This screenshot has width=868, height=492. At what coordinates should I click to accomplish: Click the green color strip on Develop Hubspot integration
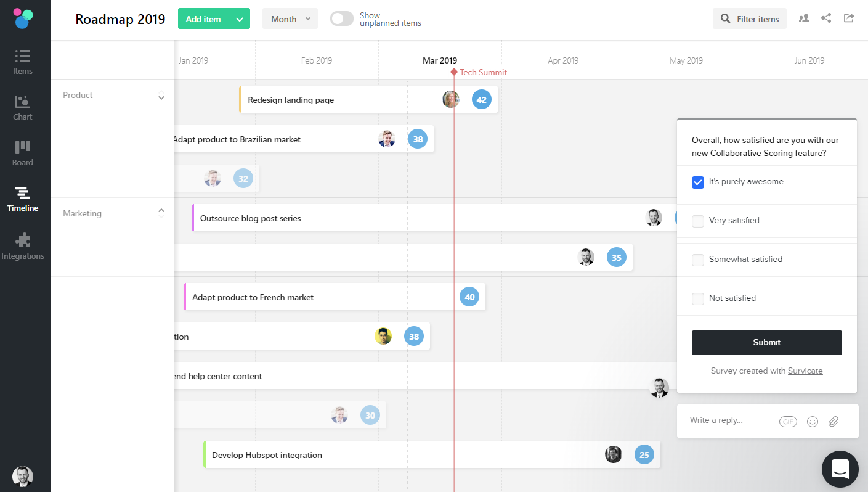tap(205, 454)
